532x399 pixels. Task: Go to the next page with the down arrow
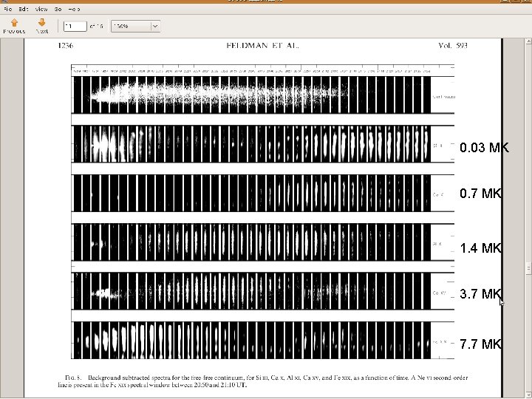[x=42, y=26]
